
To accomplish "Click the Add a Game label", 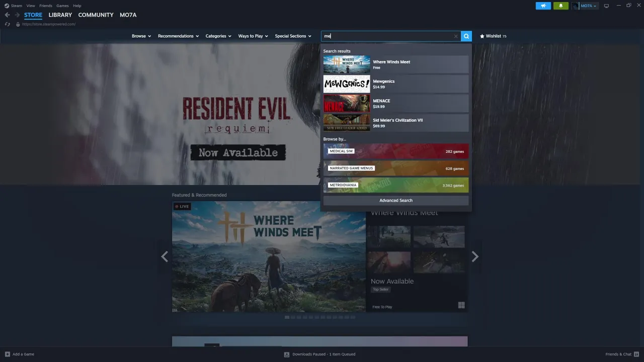I will click(x=23, y=354).
